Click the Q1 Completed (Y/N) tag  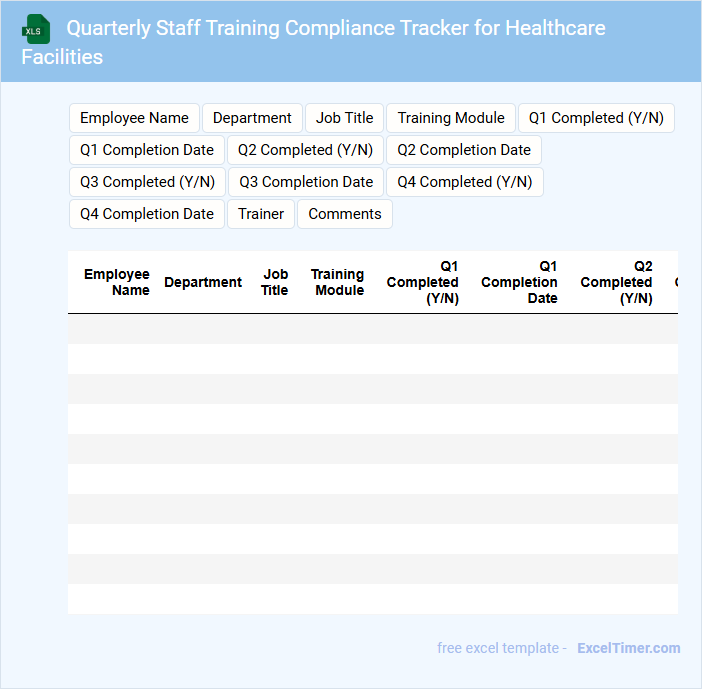click(596, 118)
